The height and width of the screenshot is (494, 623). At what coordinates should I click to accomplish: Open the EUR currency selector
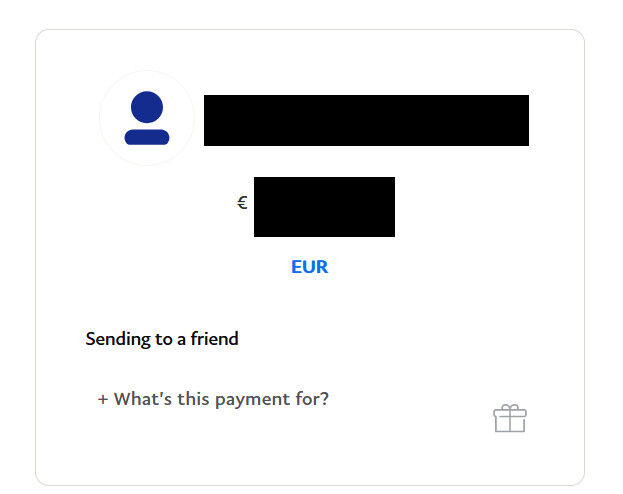(x=310, y=267)
